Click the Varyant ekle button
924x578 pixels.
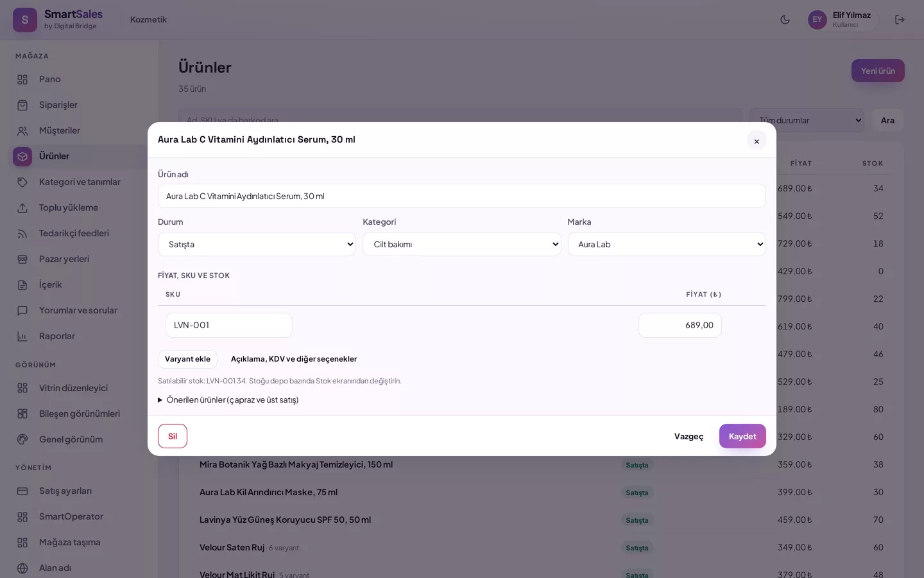(x=187, y=359)
